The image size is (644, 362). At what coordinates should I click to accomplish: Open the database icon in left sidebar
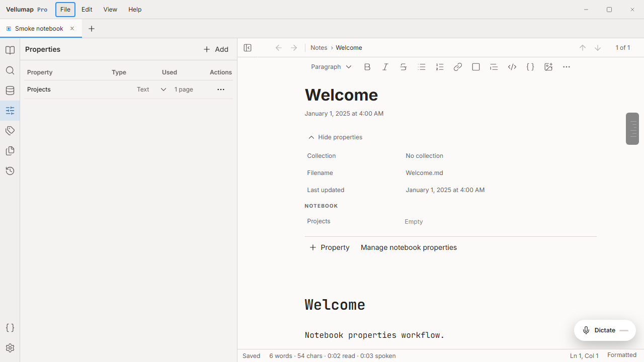(x=10, y=90)
